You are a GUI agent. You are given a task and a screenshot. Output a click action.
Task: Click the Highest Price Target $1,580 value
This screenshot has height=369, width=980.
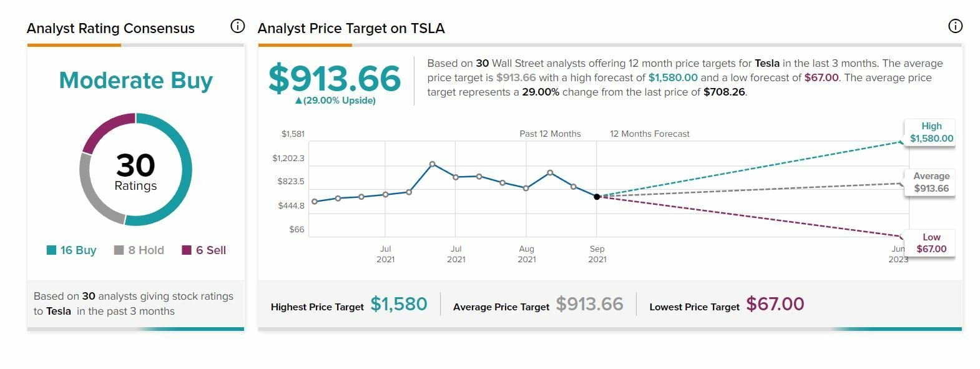click(399, 304)
